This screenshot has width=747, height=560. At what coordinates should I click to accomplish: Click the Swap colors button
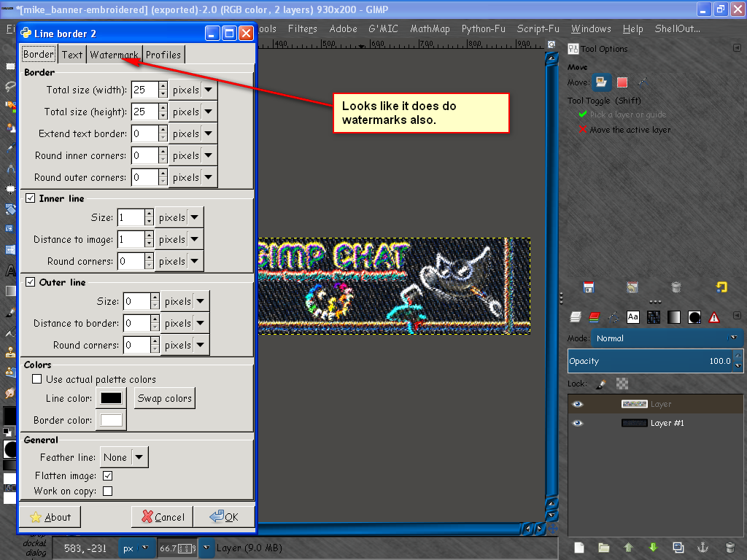pyautogui.click(x=165, y=398)
